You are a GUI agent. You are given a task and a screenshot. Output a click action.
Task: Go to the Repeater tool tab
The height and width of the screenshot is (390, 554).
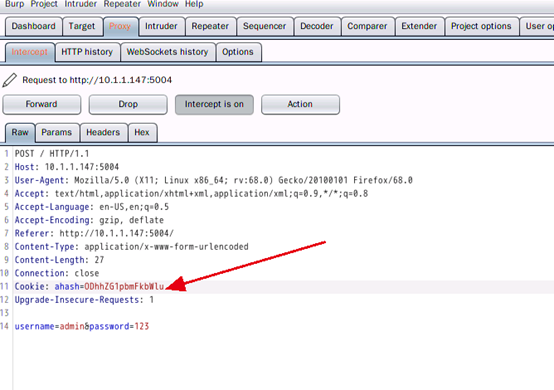(210, 26)
